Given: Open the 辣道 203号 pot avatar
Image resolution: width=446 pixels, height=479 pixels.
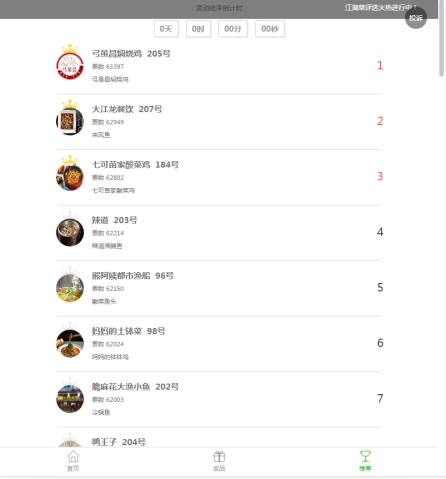Looking at the screenshot, I should tap(70, 232).
